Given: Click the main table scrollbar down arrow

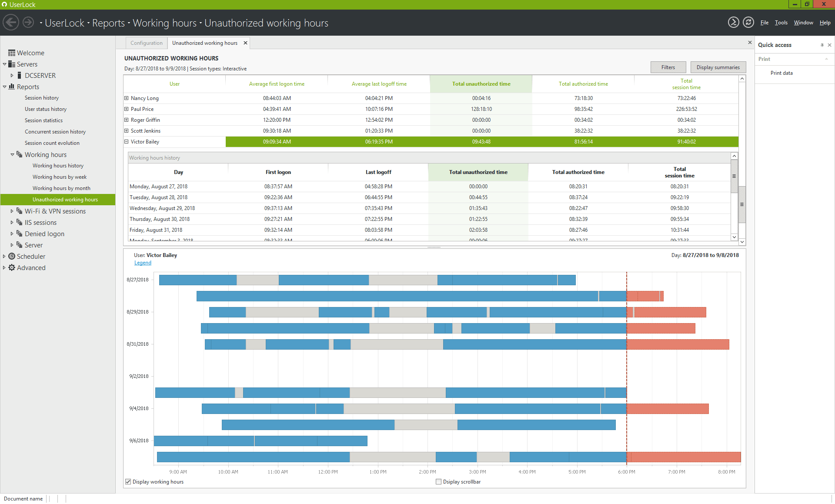Looking at the screenshot, I should 742,242.
